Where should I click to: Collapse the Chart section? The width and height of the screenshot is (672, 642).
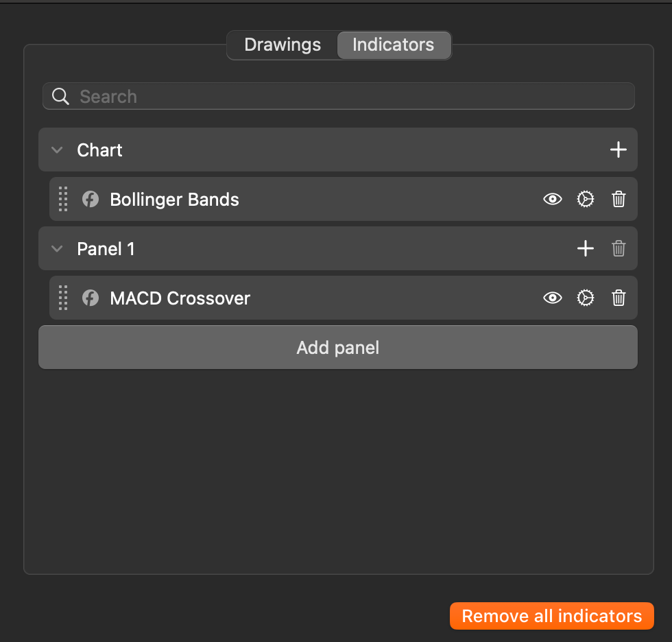pos(58,150)
